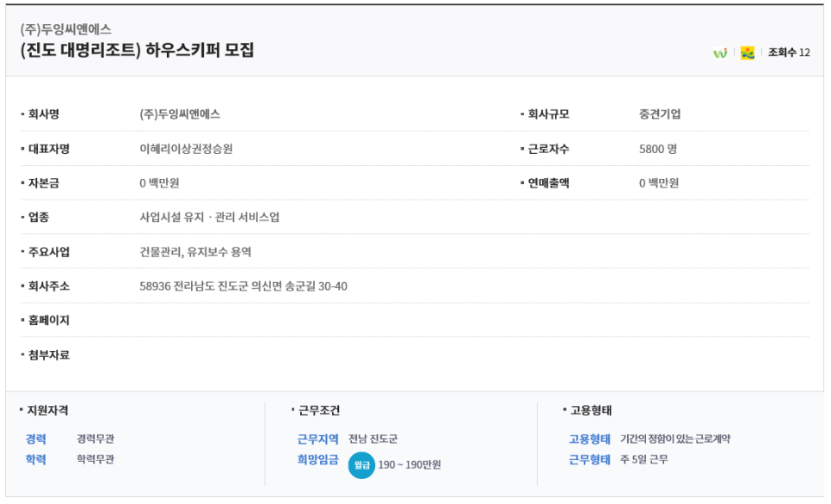This screenshot has height=504, width=831.
Task: Select the 근로자수 label
Action: point(549,149)
